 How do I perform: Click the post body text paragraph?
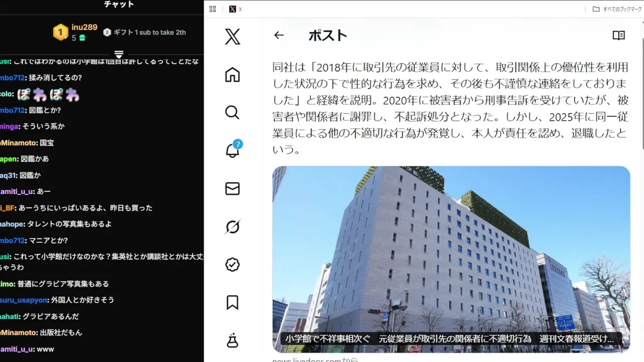point(450,108)
